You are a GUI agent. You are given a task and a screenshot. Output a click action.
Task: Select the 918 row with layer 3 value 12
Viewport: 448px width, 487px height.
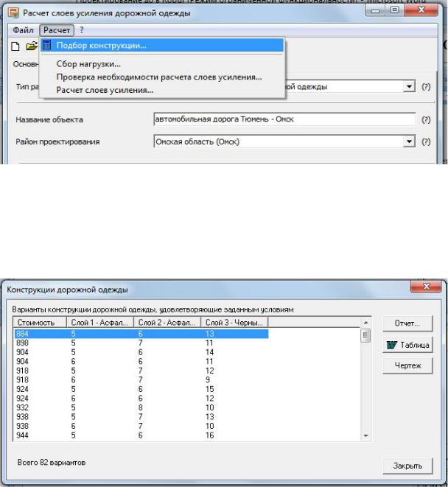[x=141, y=371]
